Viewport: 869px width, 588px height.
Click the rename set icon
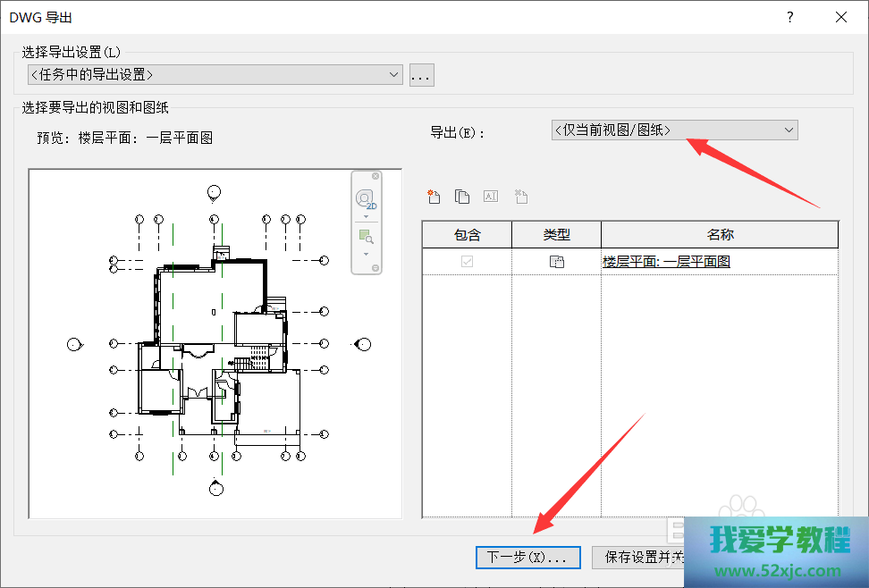[491, 197]
